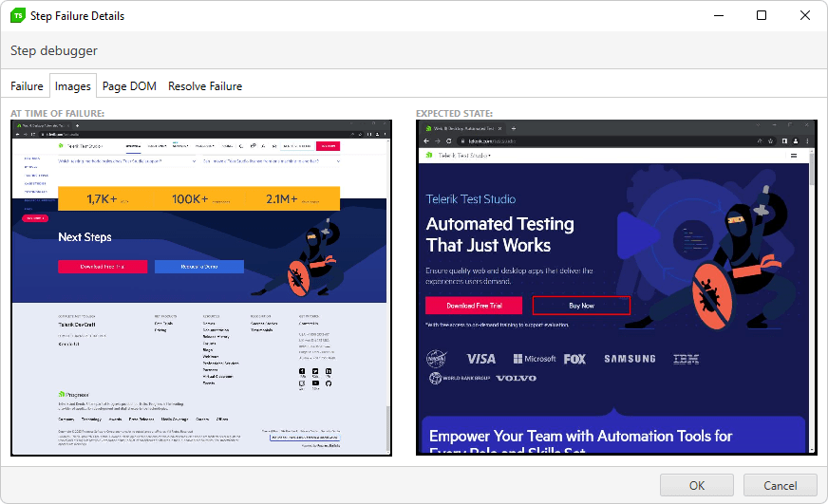Click the 'EXPECTED STATE:' label
This screenshot has width=828, height=504.
(454, 114)
